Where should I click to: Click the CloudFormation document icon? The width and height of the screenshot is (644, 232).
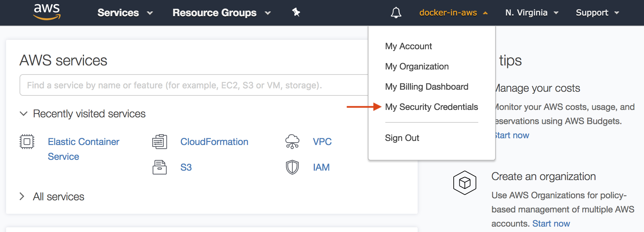pyautogui.click(x=160, y=142)
